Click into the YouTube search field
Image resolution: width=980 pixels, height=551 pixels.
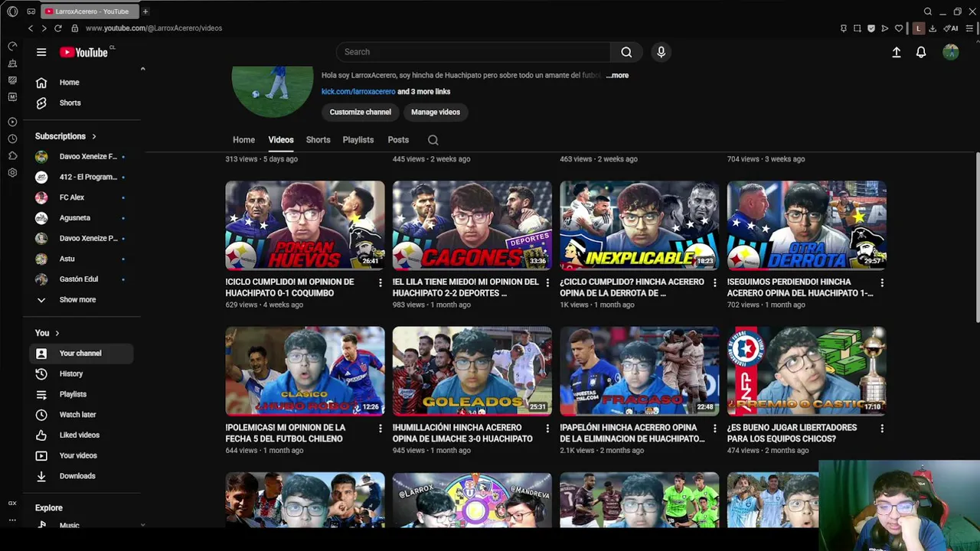click(x=473, y=52)
